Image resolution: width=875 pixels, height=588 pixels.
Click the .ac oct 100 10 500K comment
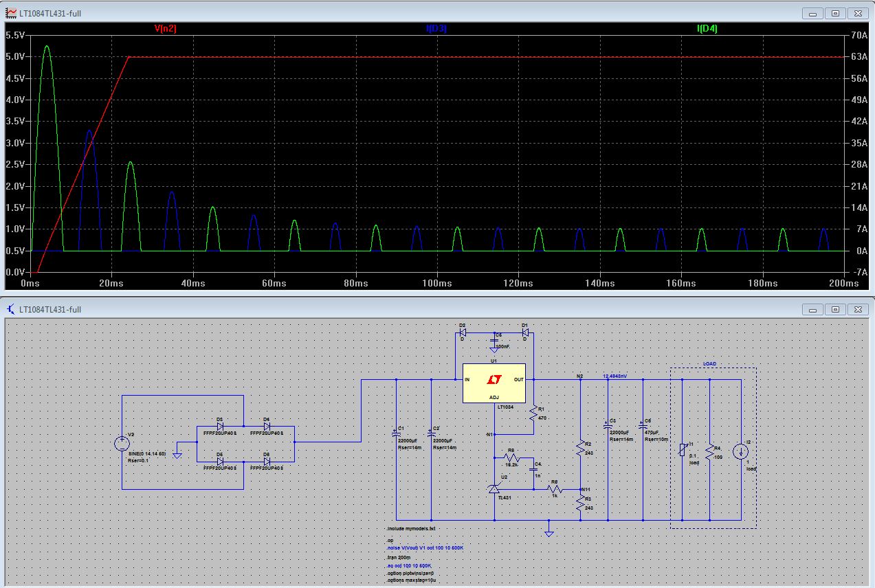(408, 565)
